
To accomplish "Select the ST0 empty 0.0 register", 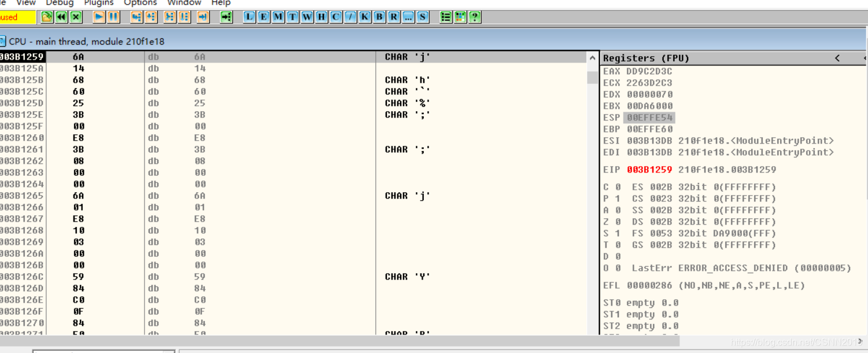I will (x=641, y=303).
